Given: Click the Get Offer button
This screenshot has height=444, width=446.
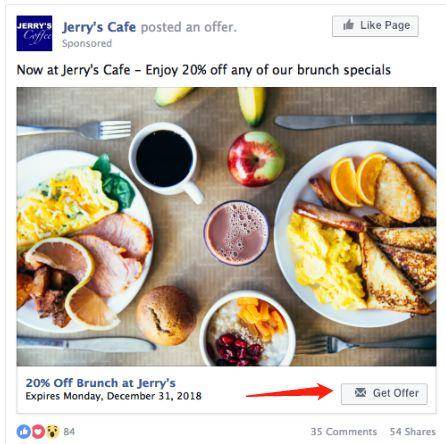Looking at the screenshot, I should point(384,394).
